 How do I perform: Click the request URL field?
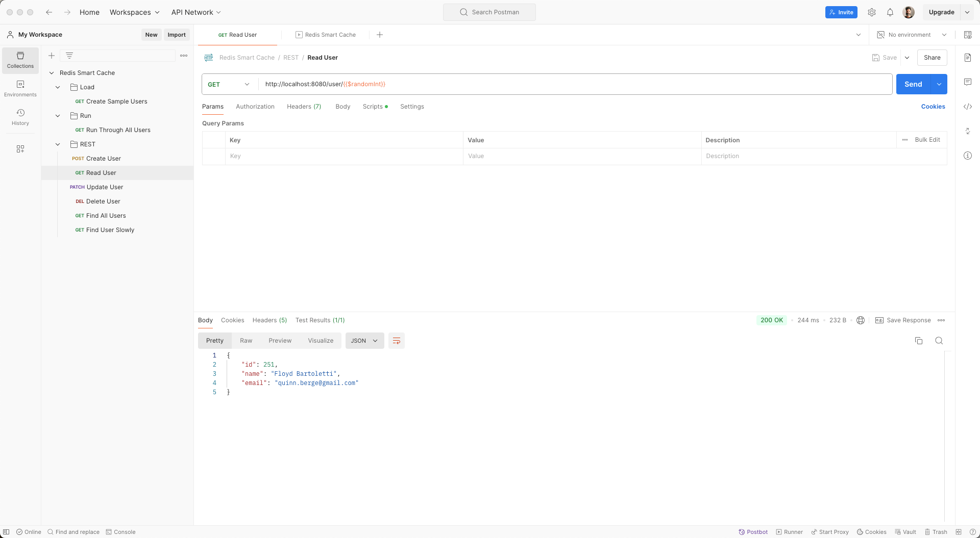pyautogui.click(x=575, y=84)
